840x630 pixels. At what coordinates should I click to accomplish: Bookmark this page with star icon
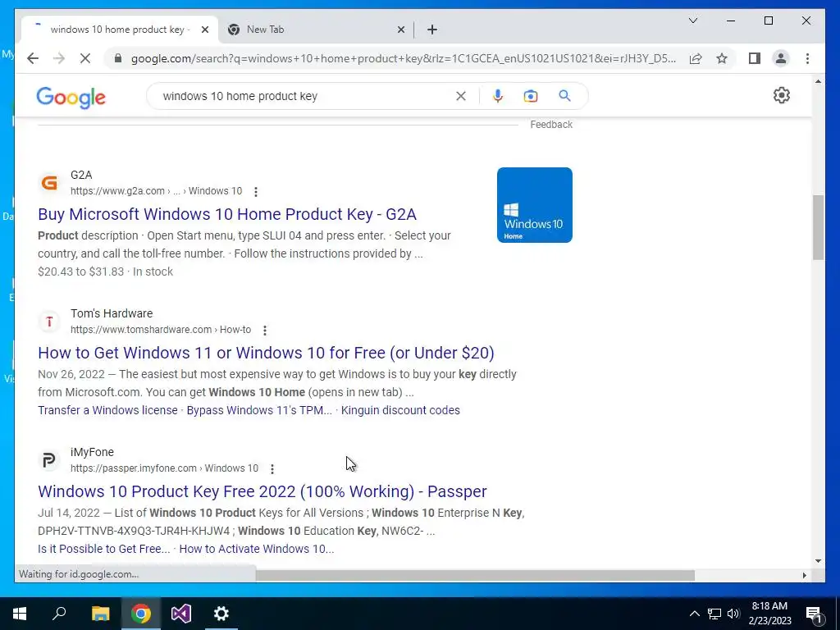(x=722, y=58)
